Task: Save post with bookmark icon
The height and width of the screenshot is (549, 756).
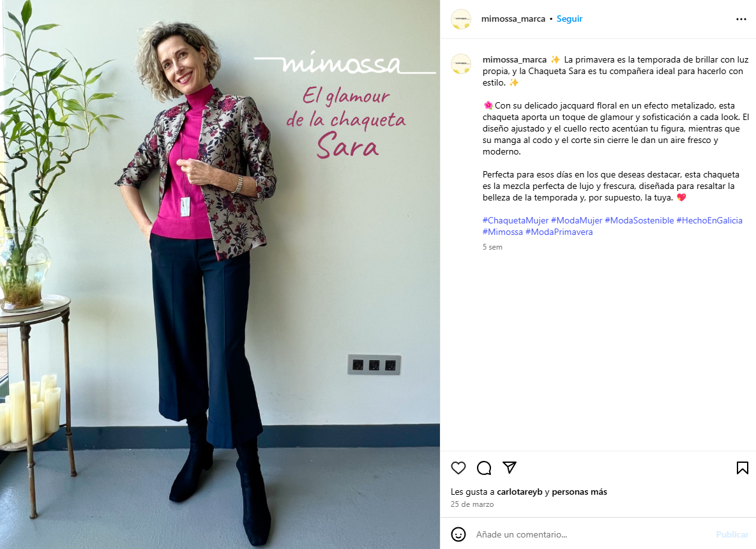Action: coord(742,467)
